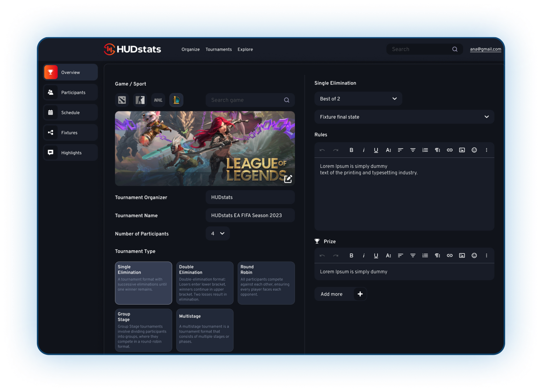
Task: Open font size options in Prize editor
Action: pyautogui.click(x=388, y=256)
